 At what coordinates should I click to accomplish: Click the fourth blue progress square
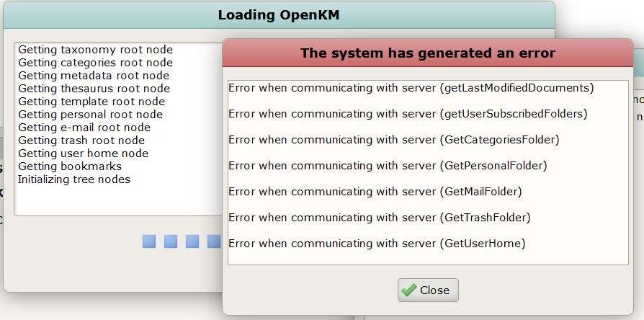[x=213, y=241]
